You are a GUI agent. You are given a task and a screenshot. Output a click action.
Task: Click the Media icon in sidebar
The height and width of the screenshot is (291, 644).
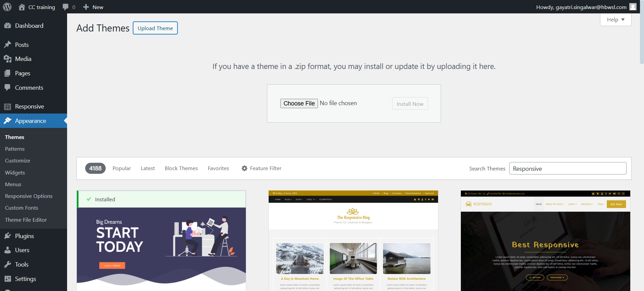[x=8, y=59]
